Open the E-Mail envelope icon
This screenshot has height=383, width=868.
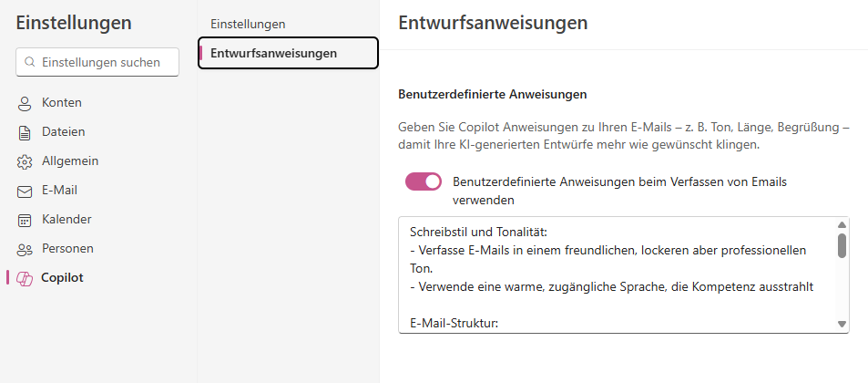(x=25, y=191)
